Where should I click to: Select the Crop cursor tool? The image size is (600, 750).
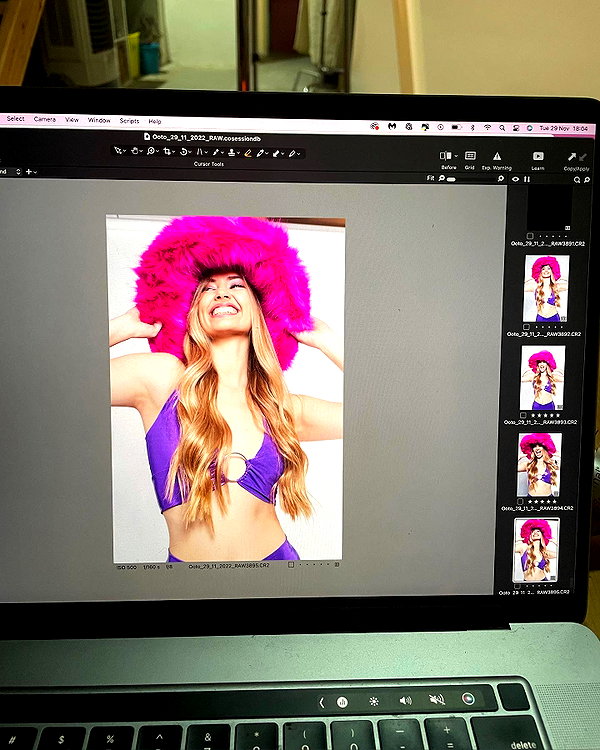[167, 151]
